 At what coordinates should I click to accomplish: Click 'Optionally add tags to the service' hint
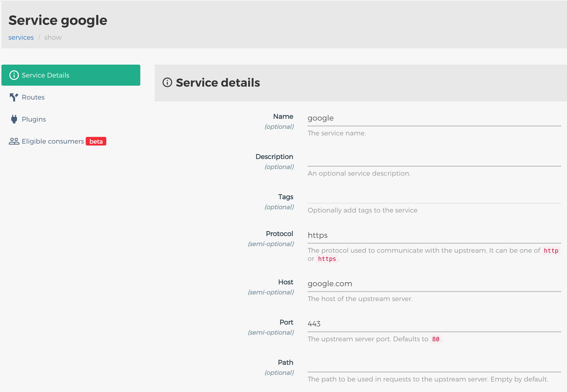click(x=362, y=210)
